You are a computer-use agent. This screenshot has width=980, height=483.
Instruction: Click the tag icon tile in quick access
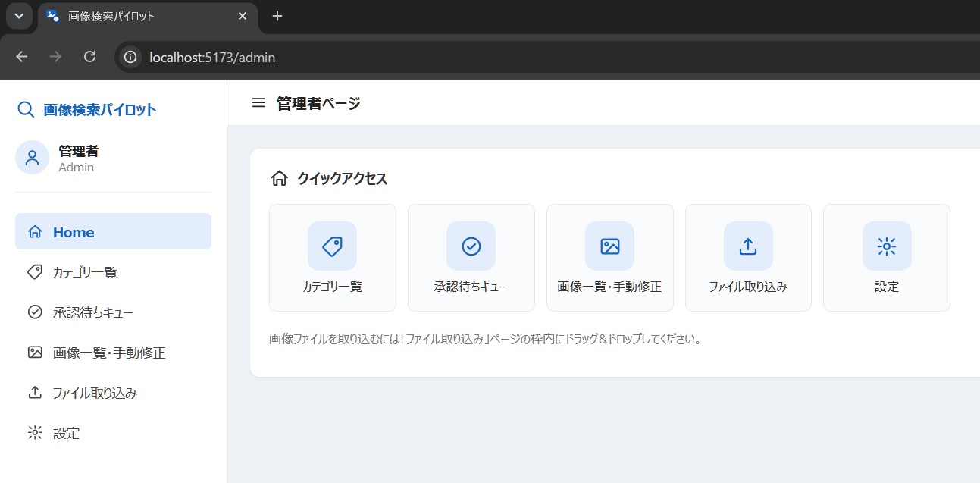(332, 246)
